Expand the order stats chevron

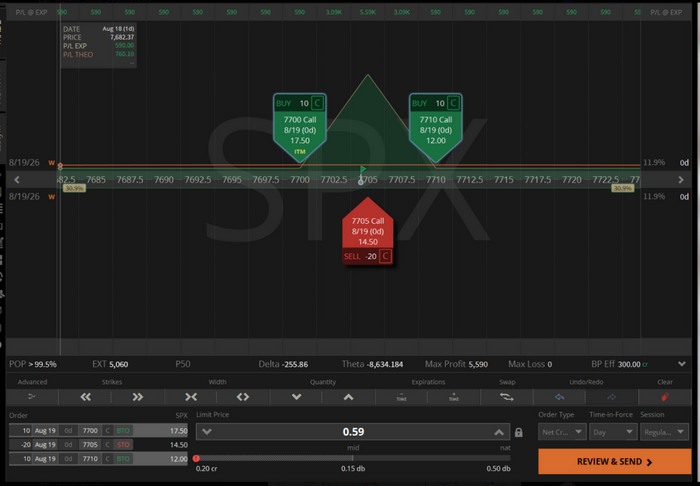(x=682, y=364)
